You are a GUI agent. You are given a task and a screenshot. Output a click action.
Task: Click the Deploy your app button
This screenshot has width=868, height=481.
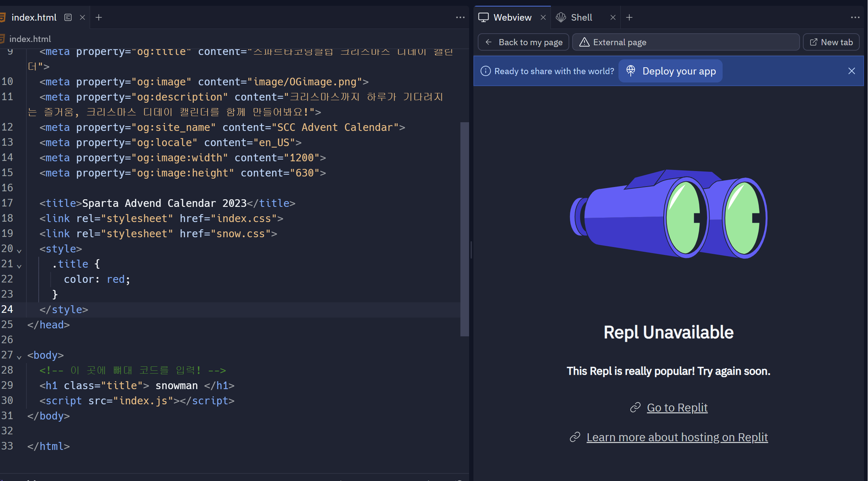click(x=671, y=71)
